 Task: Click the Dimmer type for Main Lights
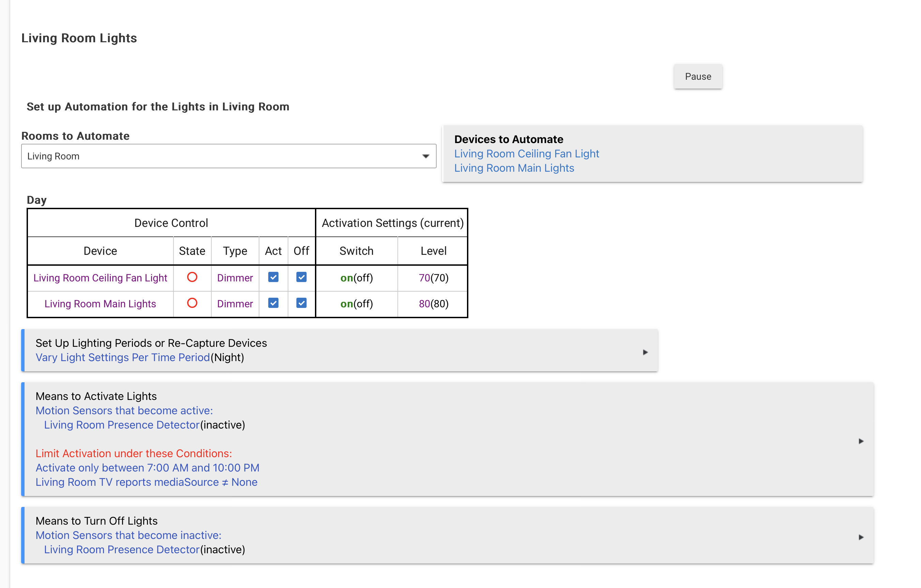tap(235, 304)
